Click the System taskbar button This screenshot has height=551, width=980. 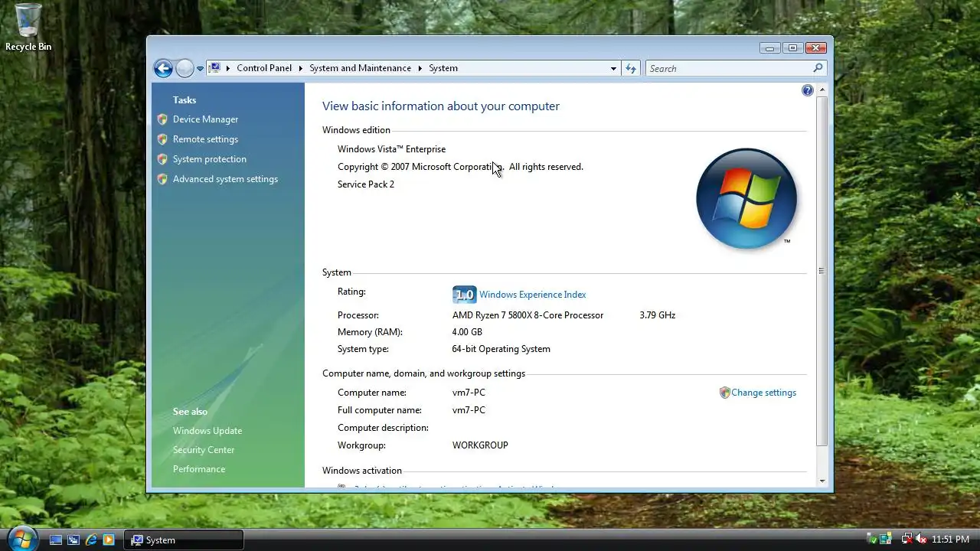coord(184,540)
